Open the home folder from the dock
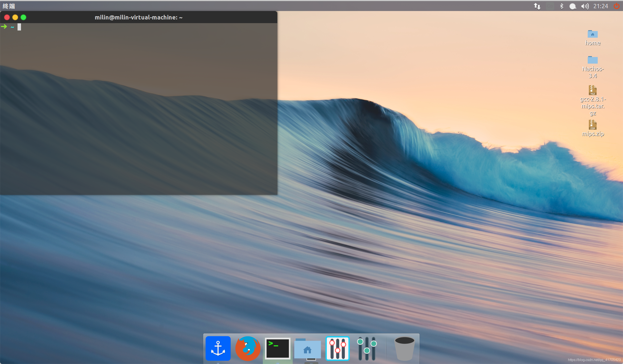 point(307,349)
